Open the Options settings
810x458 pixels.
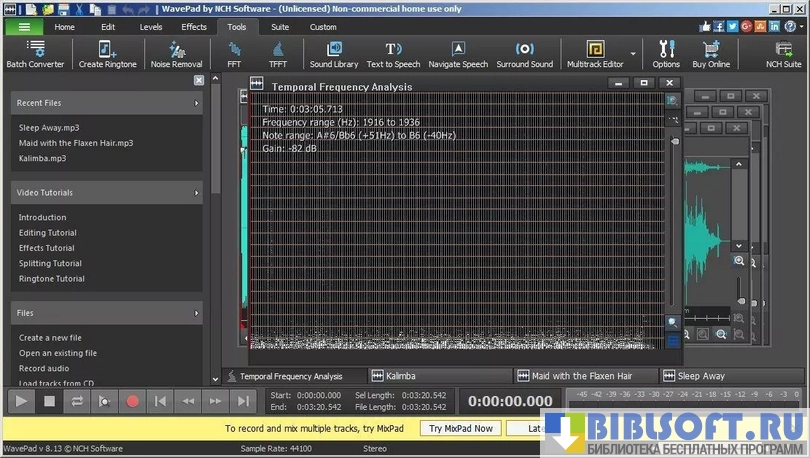point(666,54)
